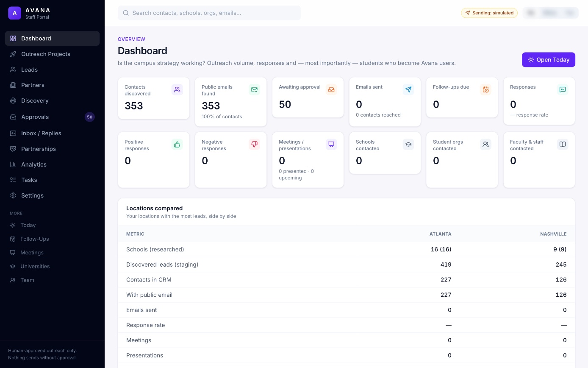Screen dimensions: 588x368
Task: Click the Emails sent paper plane icon
Action: [x=408, y=89]
